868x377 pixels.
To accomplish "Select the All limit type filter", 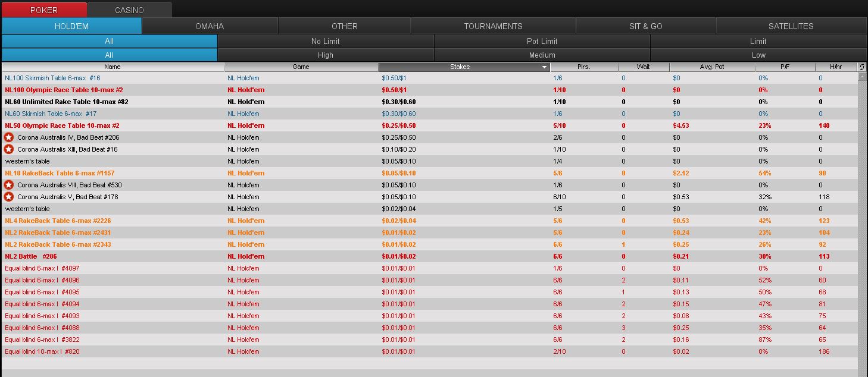I will click(x=110, y=41).
